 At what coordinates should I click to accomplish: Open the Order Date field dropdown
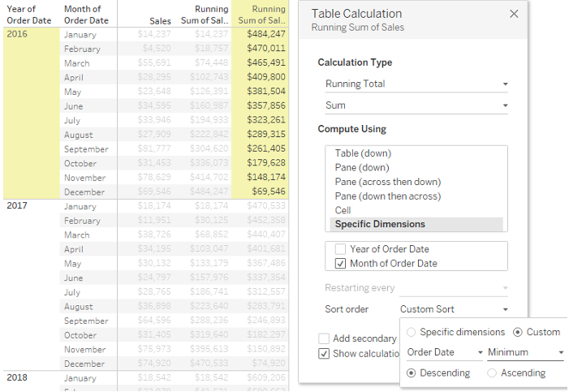point(445,352)
